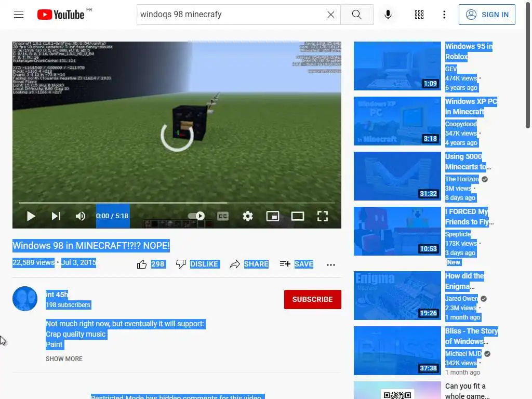Open I FORCED My Friends to Fly title
The height and width of the screenshot is (399, 532).
[x=469, y=217]
